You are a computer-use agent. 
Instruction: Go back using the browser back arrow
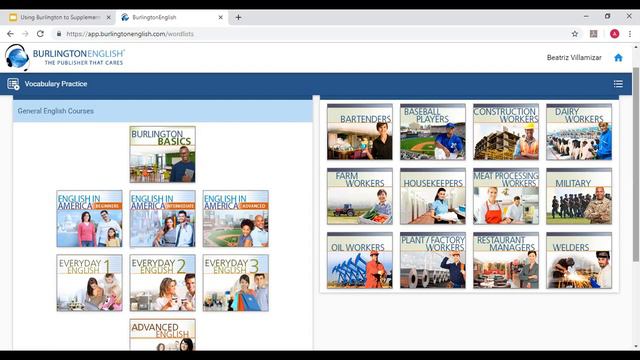click(x=10, y=34)
